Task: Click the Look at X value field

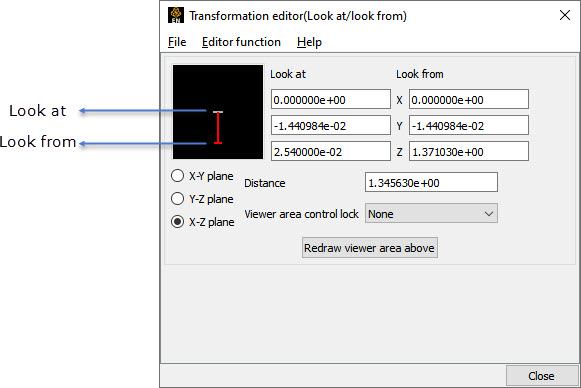Action: pos(331,99)
